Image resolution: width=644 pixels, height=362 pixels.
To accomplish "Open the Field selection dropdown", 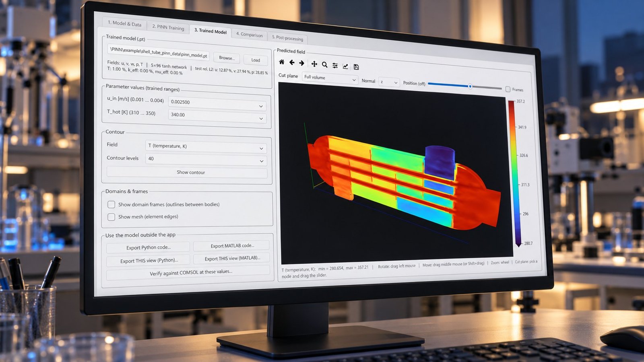I will click(x=205, y=147).
